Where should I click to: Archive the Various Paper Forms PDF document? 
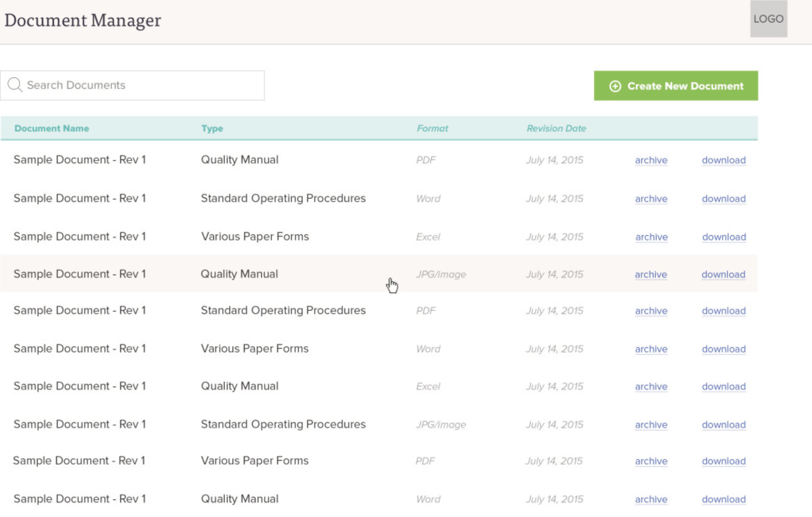coord(651,461)
